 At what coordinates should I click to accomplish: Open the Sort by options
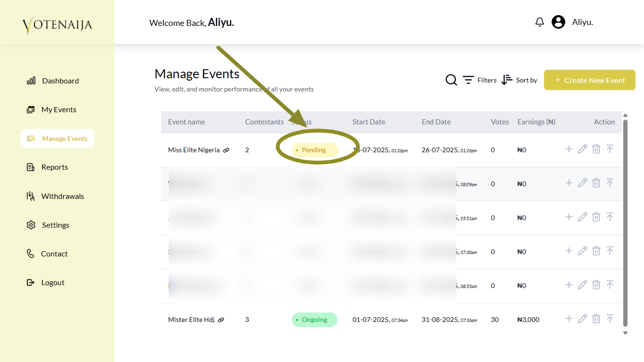(519, 80)
